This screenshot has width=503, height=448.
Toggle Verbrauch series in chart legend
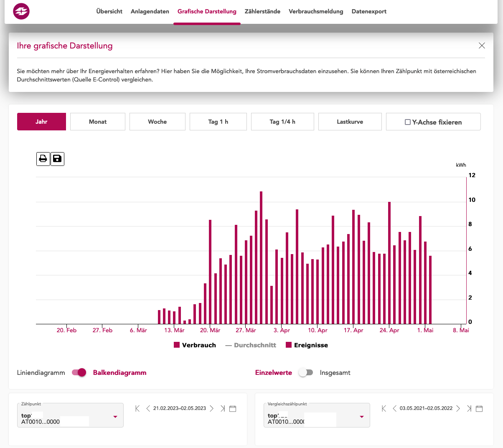tap(195, 345)
